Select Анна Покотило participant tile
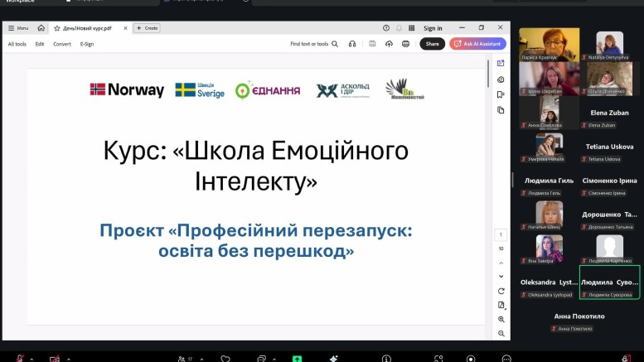This screenshot has height=362, width=644. (579, 316)
